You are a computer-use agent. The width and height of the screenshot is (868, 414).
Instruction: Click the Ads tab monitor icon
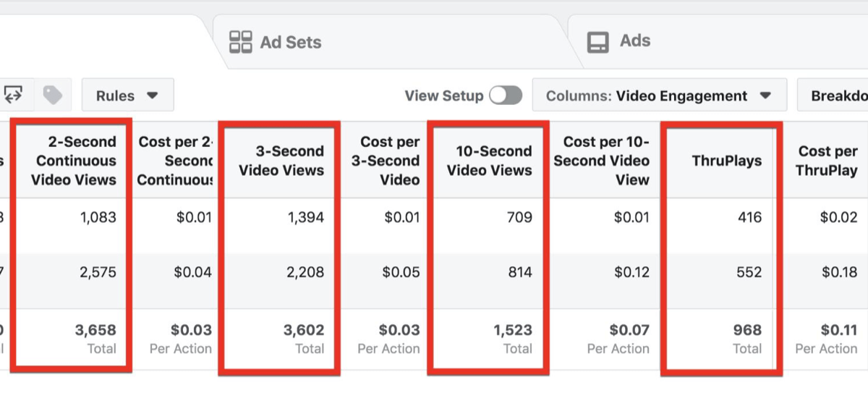pyautogui.click(x=598, y=42)
